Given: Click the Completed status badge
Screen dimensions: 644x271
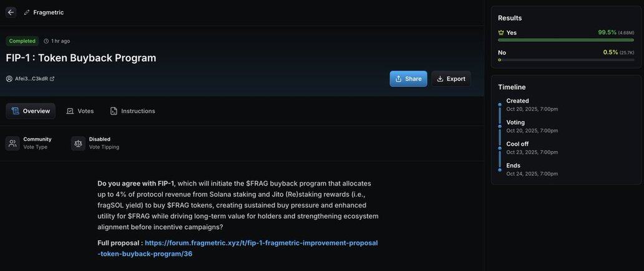Looking at the screenshot, I should 22,41.
